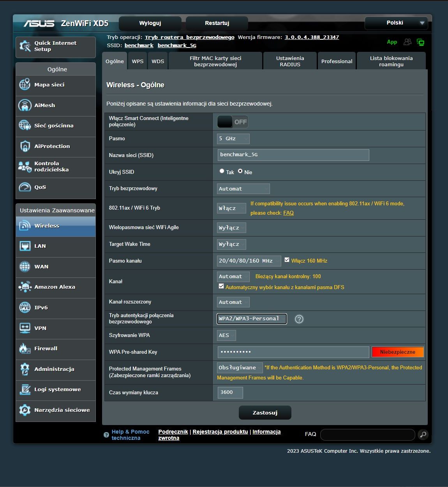This screenshot has height=487, width=448.
Task: Open the QoS gauge icon
Action: (25, 187)
